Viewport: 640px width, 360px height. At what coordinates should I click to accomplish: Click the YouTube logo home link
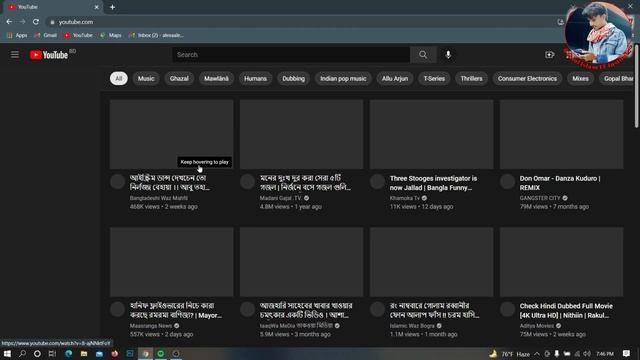tap(49, 55)
